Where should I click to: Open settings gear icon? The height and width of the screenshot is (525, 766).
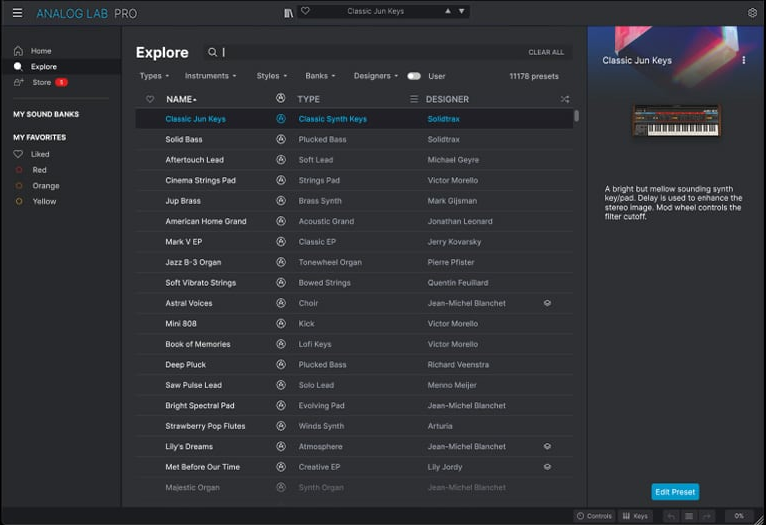(752, 13)
